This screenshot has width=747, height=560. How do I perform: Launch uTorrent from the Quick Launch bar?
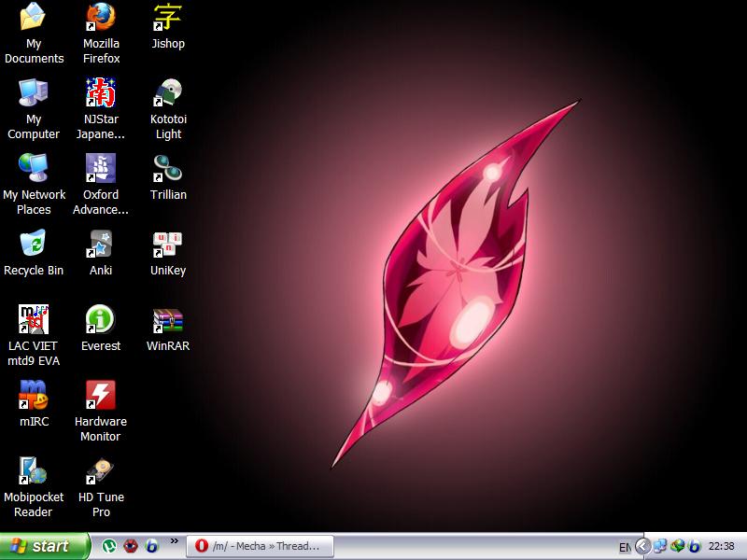point(109,546)
